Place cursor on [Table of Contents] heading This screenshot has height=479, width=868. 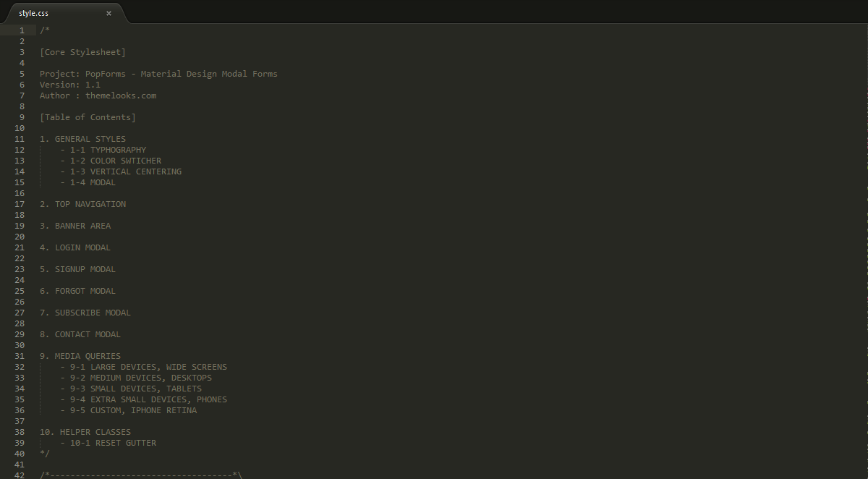pyautogui.click(x=88, y=117)
